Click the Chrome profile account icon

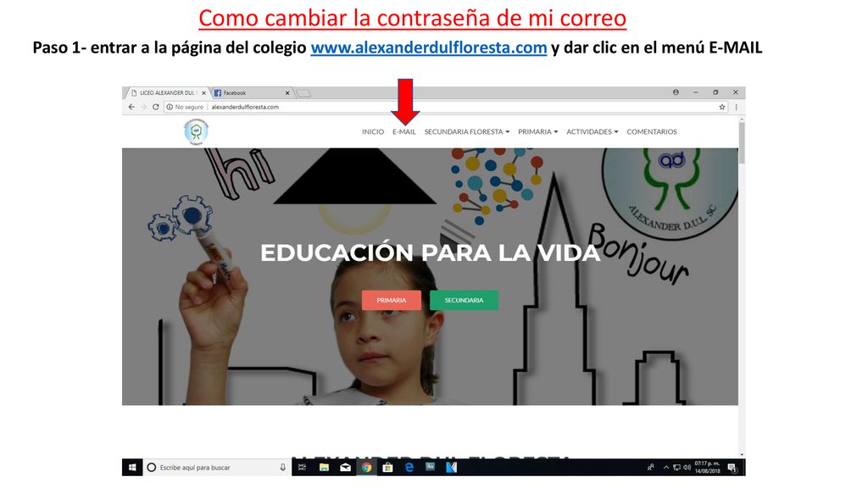676,92
